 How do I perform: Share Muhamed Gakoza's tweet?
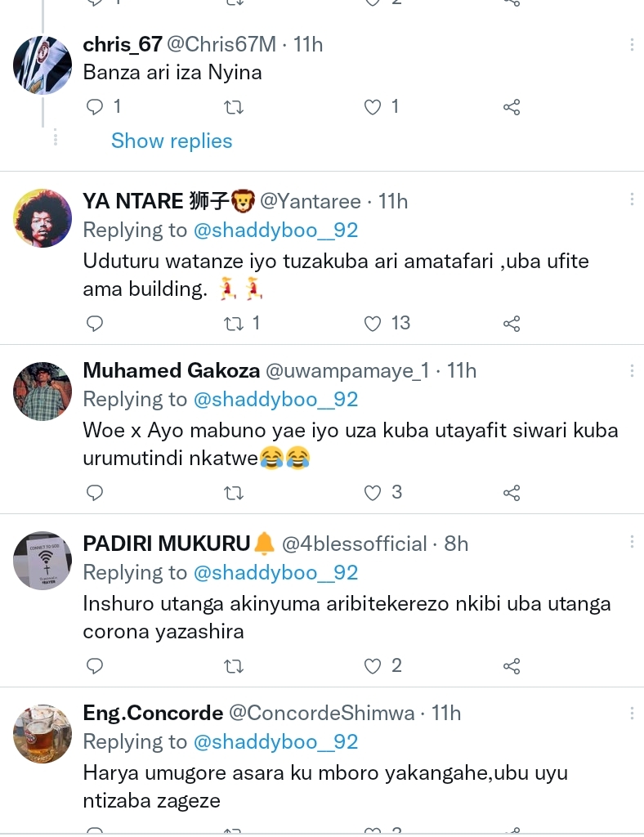click(x=512, y=493)
